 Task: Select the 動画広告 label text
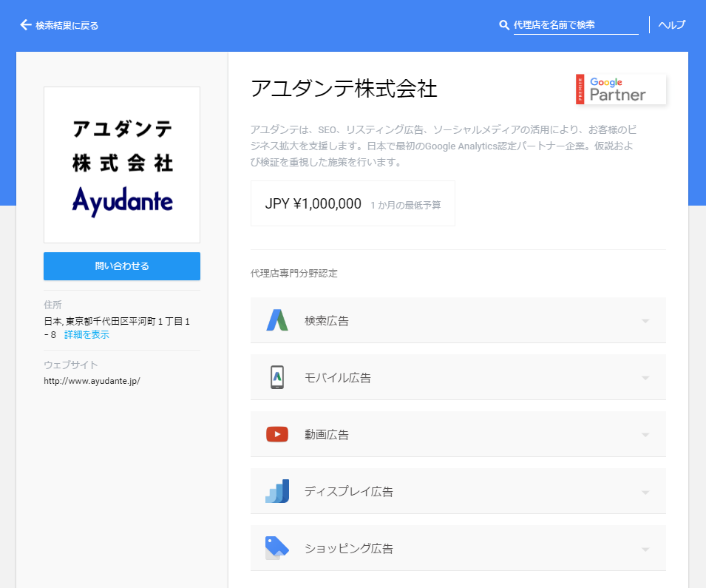327,435
